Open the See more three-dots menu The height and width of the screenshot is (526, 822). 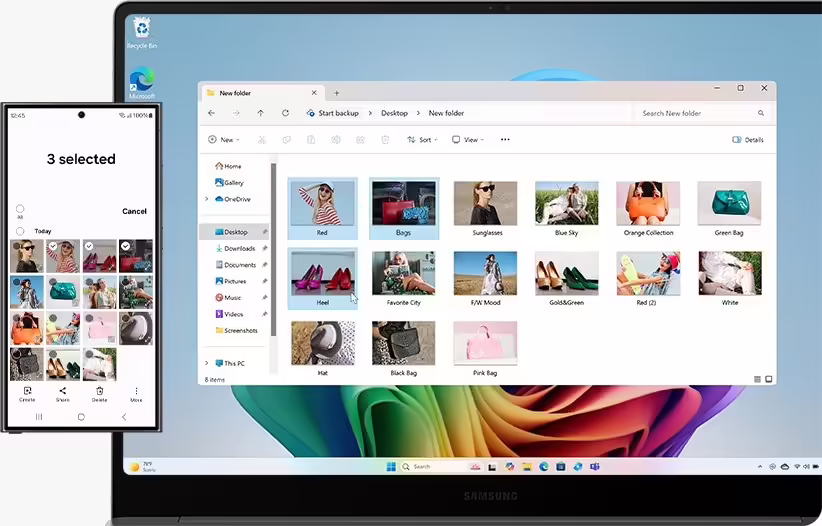point(505,139)
